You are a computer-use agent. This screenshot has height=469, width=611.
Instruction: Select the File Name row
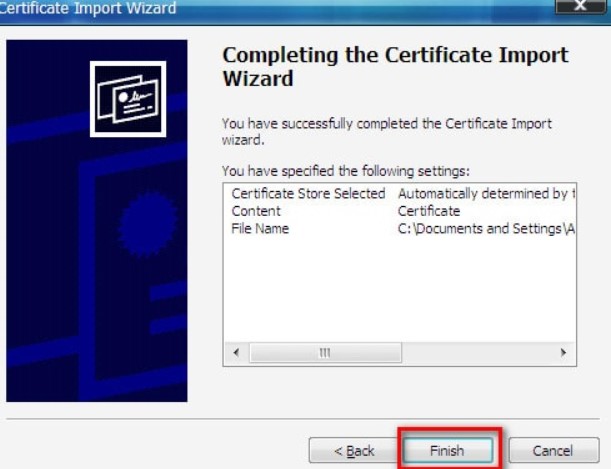coord(400,228)
